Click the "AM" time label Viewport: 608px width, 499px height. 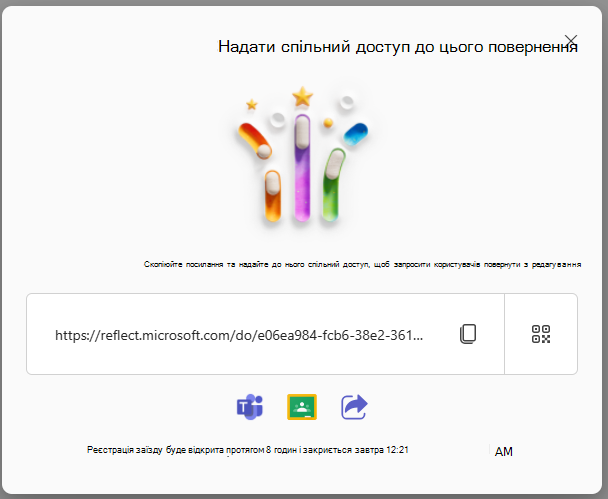pos(504,451)
